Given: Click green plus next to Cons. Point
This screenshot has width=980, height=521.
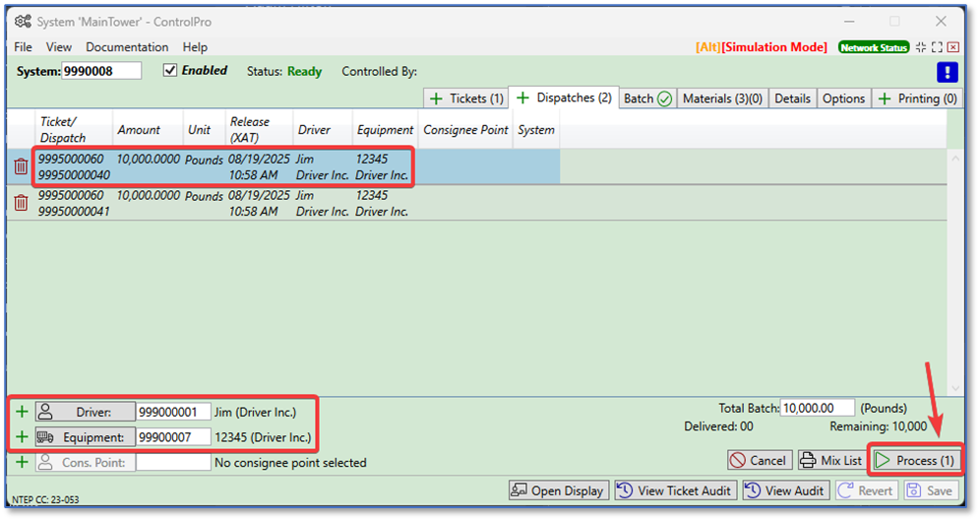Looking at the screenshot, I should 22,462.
